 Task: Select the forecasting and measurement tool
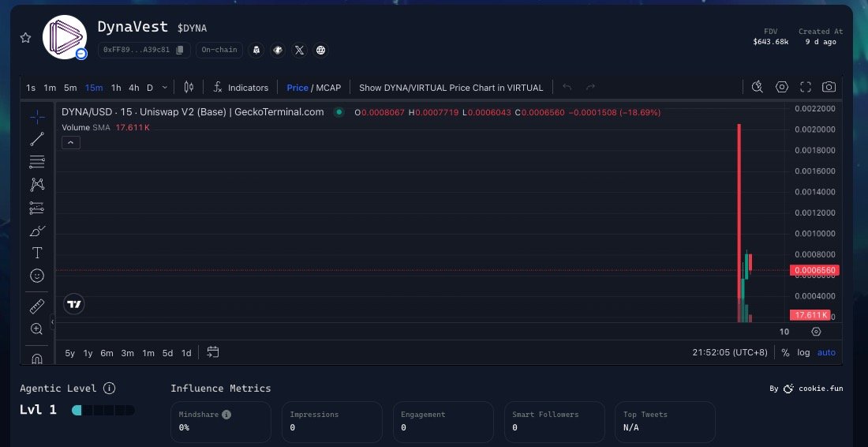(37, 208)
